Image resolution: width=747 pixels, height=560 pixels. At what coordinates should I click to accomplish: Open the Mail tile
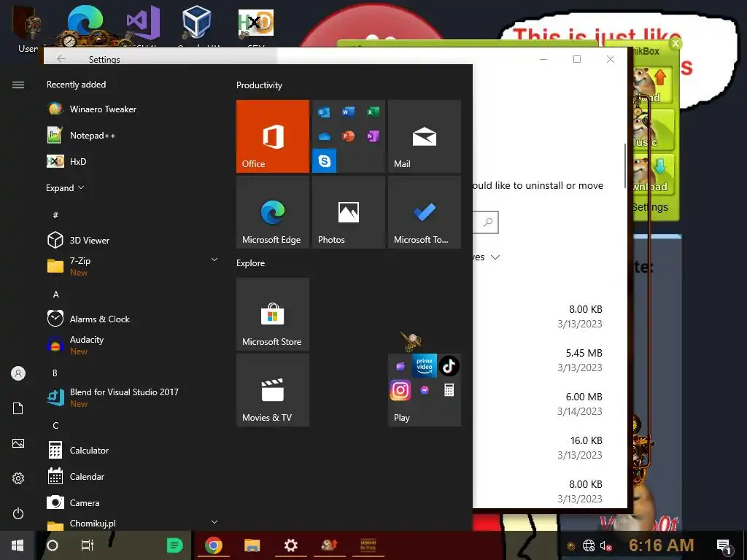(x=425, y=136)
